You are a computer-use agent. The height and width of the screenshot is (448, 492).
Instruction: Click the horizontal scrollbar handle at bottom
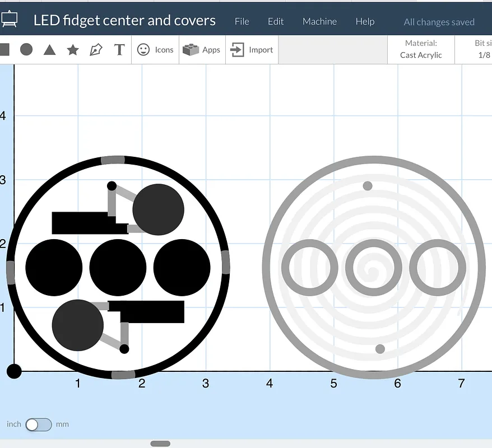[x=160, y=444]
